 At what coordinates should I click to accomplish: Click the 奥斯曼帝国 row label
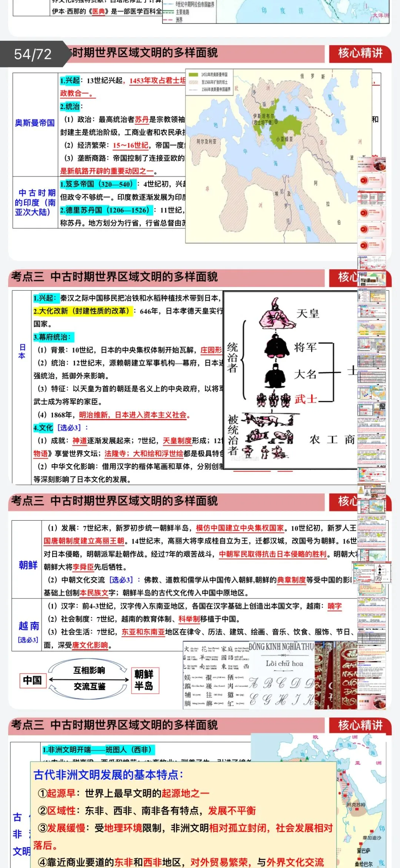pyautogui.click(x=35, y=123)
